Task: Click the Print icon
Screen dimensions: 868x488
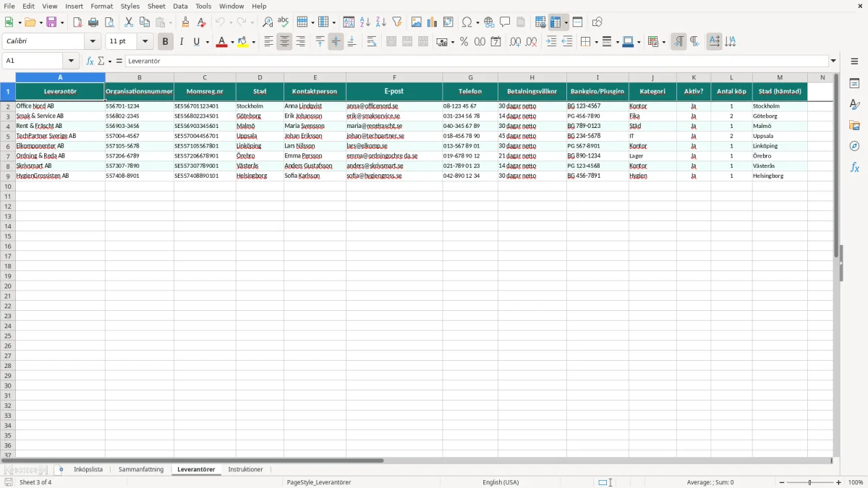Action: (x=93, y=22)
